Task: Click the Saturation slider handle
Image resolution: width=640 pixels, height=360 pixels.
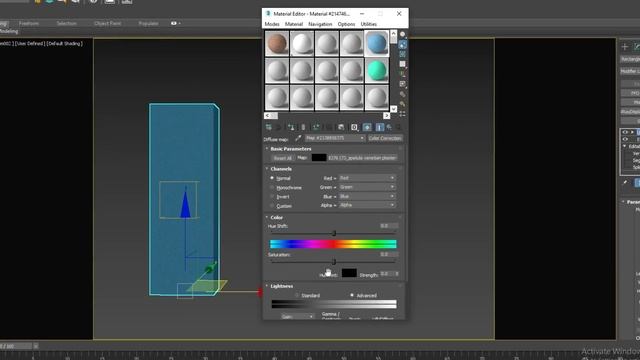Action: pos(334,262)
